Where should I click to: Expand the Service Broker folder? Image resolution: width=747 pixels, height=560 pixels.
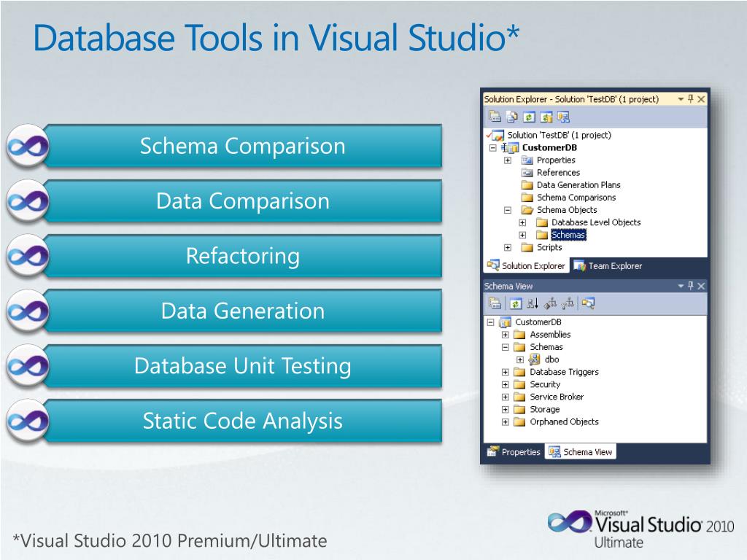[506, 397]
